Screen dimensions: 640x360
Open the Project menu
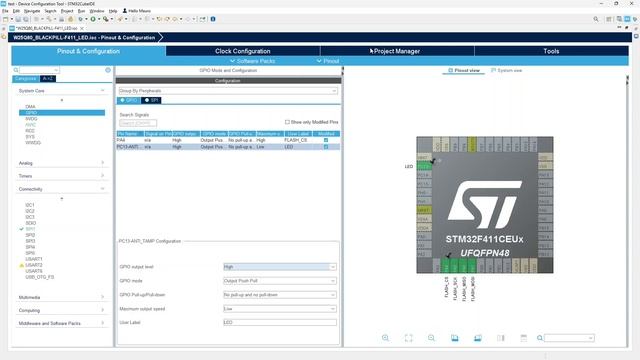(67, 11)
